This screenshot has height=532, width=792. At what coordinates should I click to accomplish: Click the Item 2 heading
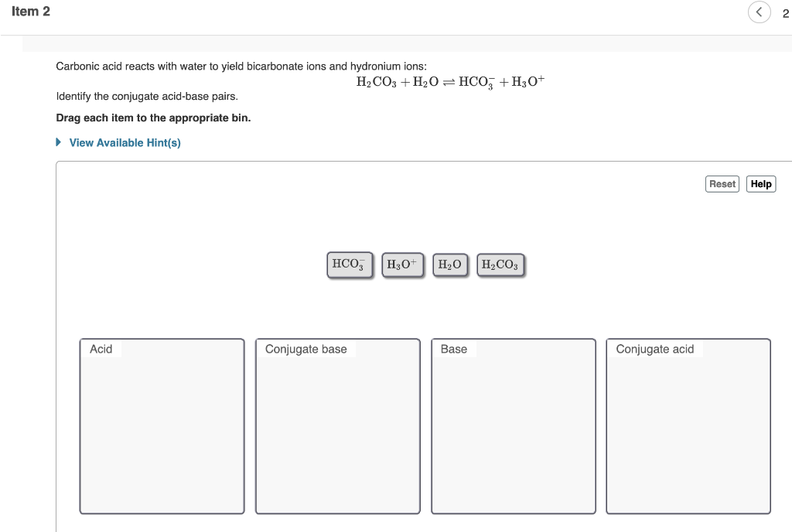coord(32,12)
